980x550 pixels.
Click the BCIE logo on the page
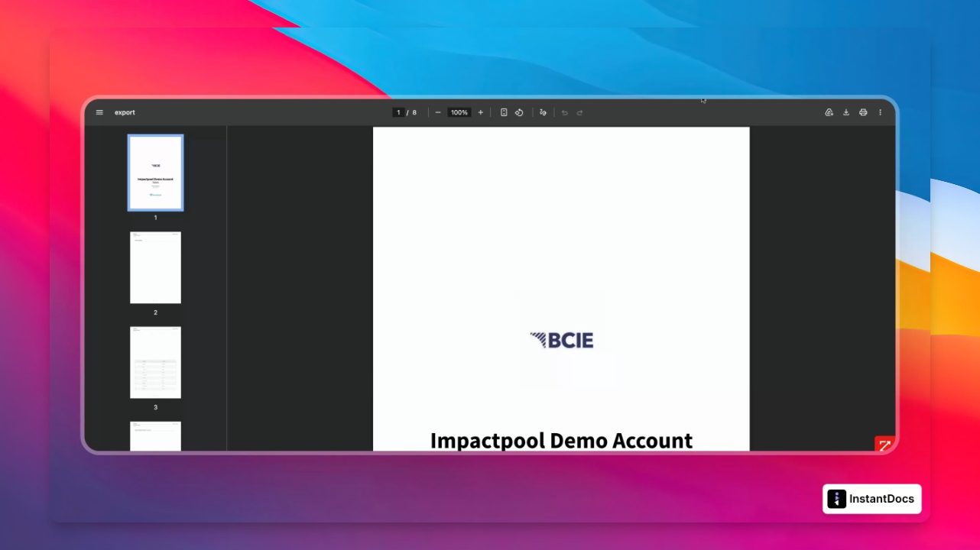[x=562, y=340]
